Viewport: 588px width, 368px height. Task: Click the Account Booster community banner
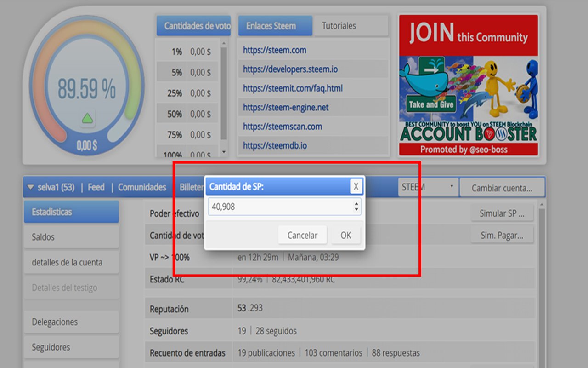click(x=468, y=85)
